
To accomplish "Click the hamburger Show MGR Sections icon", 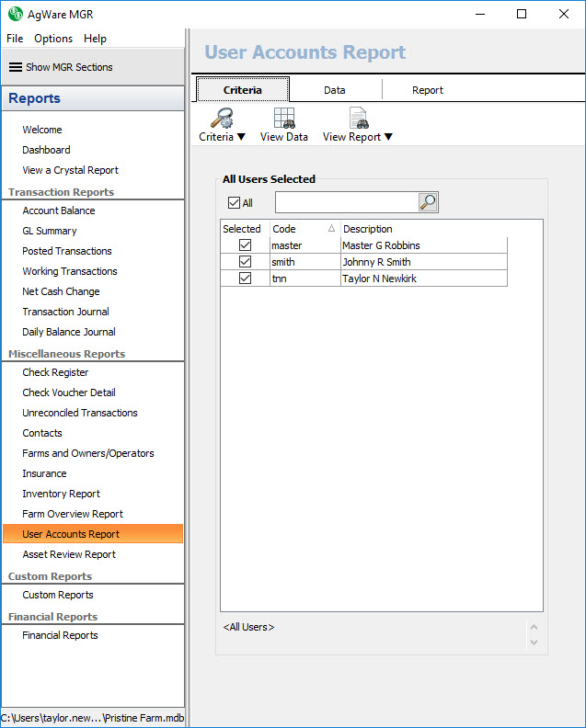I will click(16, 67).
